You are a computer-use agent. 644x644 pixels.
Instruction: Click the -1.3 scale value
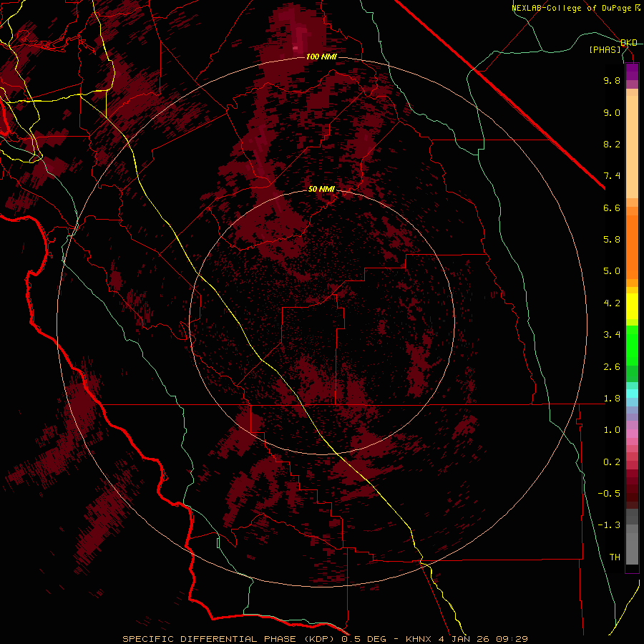click(x=609, y=525)
